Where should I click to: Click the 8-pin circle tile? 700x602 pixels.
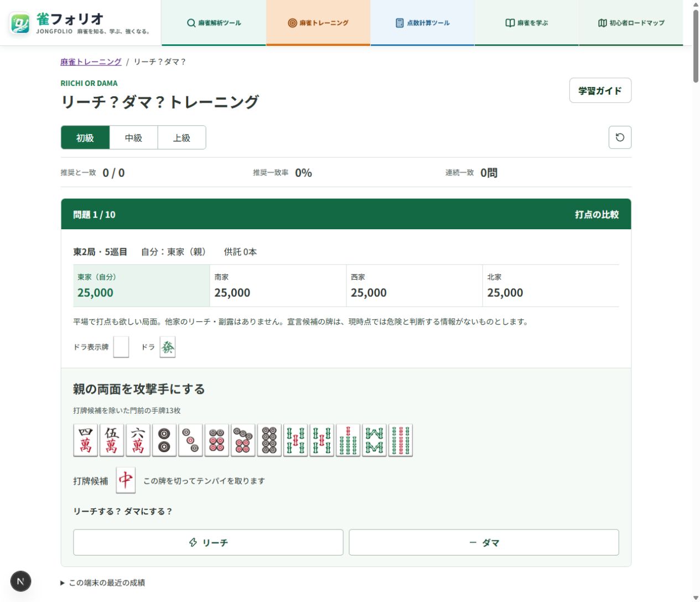269,440
